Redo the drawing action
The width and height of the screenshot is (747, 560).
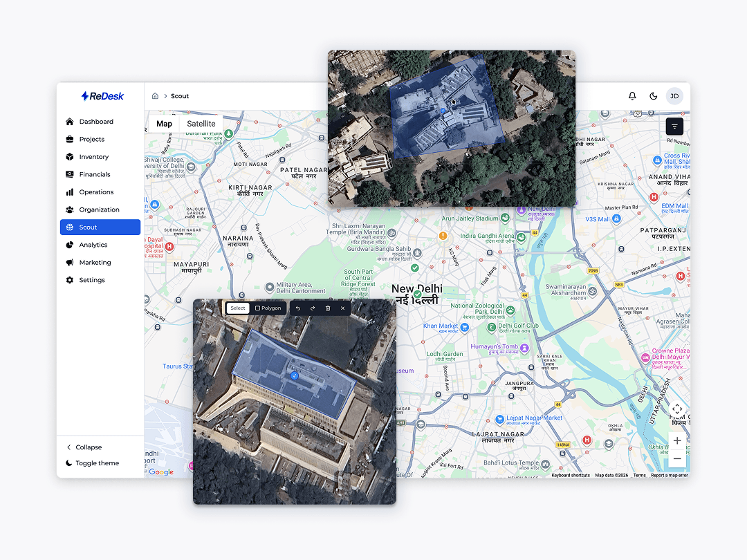point(313,308)
